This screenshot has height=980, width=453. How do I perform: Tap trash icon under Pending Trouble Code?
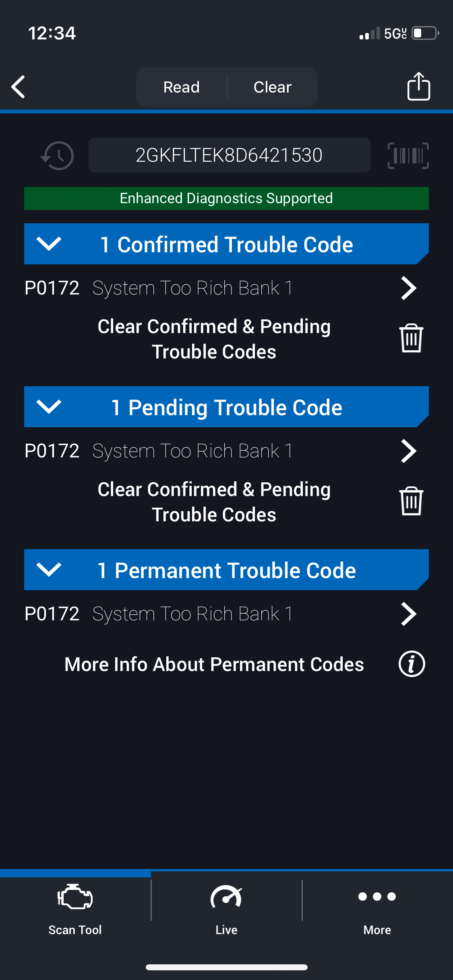(x=411, y=501)
